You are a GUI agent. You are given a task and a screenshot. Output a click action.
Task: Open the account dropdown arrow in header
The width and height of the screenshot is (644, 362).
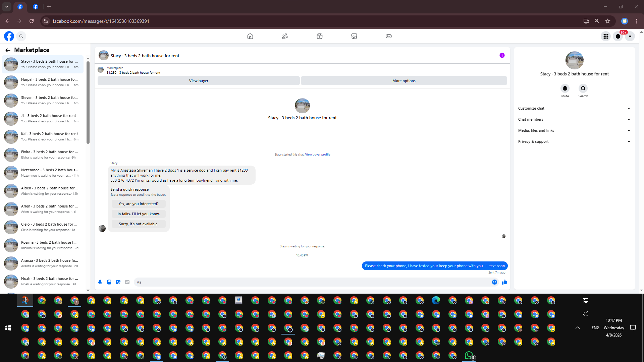coord(630,36)
